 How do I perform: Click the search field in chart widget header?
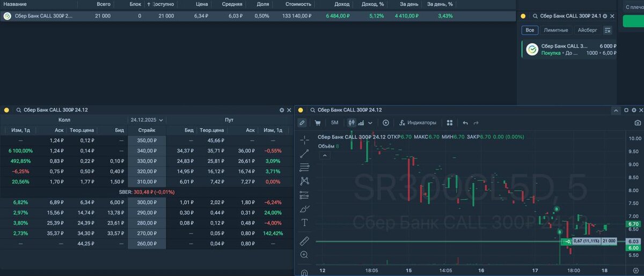[x=349, y=110]
